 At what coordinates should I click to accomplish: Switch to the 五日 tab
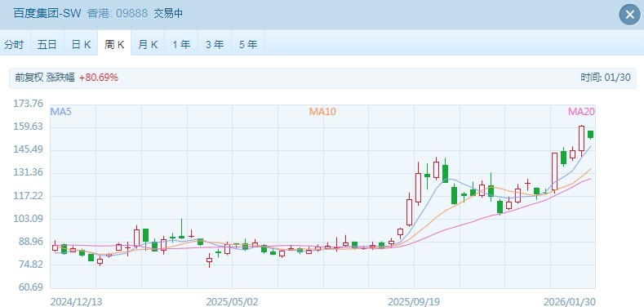tap(47, 44)
